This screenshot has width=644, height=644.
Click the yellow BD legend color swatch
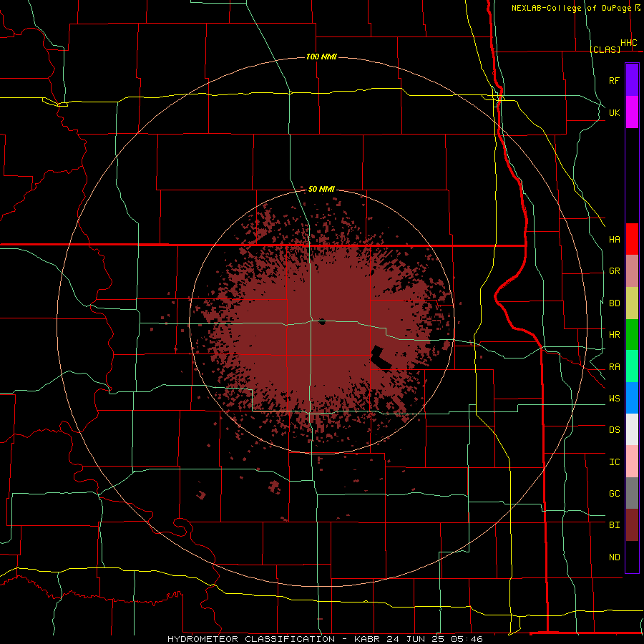632,303
